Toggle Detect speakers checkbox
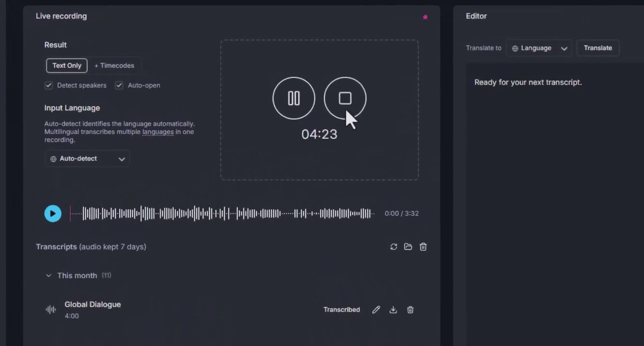The width and height of the screenshot is (644, 346). [x=49, y=85]
